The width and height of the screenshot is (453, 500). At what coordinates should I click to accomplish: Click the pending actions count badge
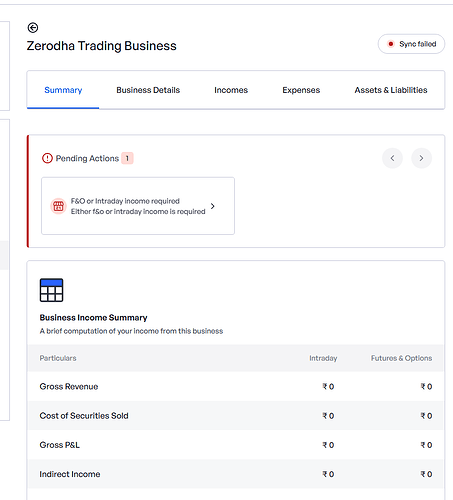127,158
